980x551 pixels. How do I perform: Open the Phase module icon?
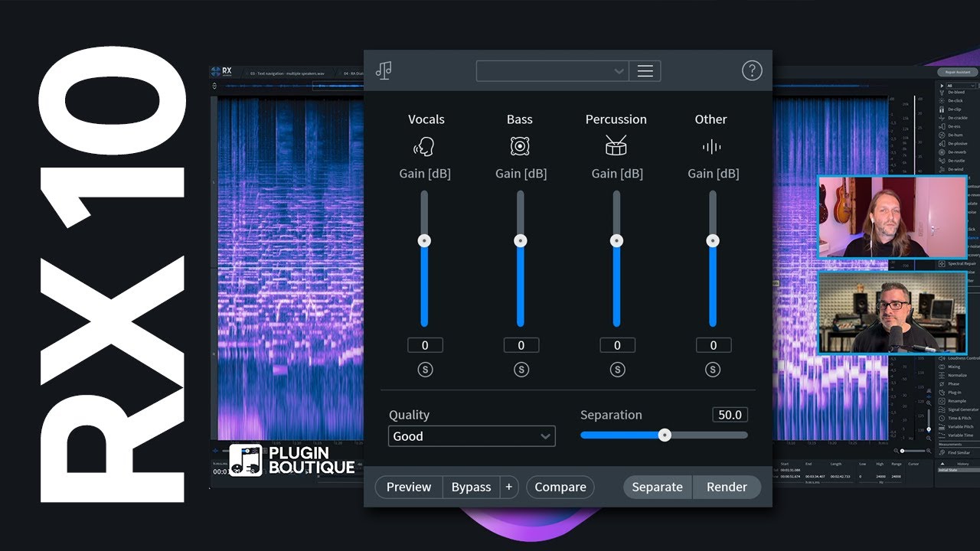point(942,383)
